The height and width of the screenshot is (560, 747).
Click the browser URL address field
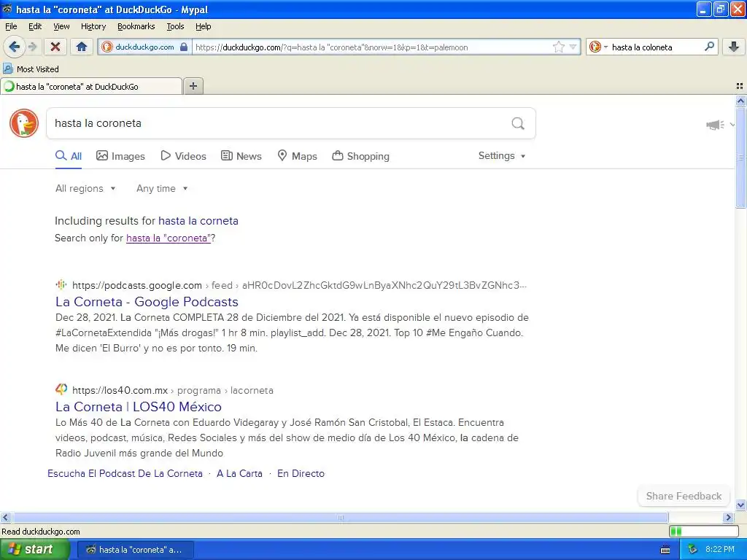pyautogui.click(x=371, y=47)
